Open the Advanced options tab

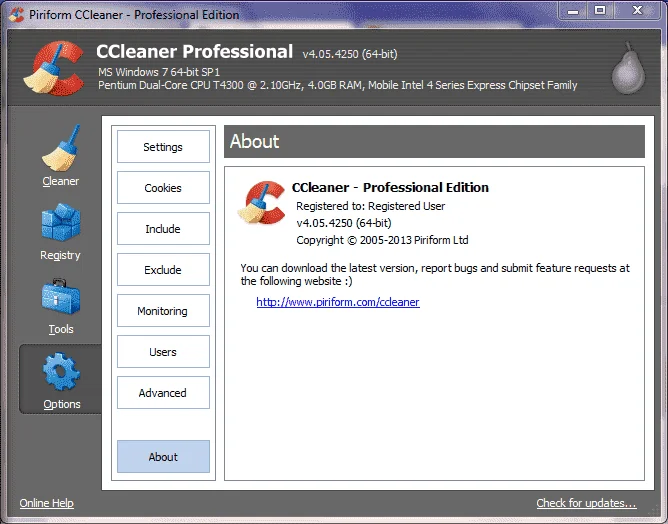click(163, 392)
